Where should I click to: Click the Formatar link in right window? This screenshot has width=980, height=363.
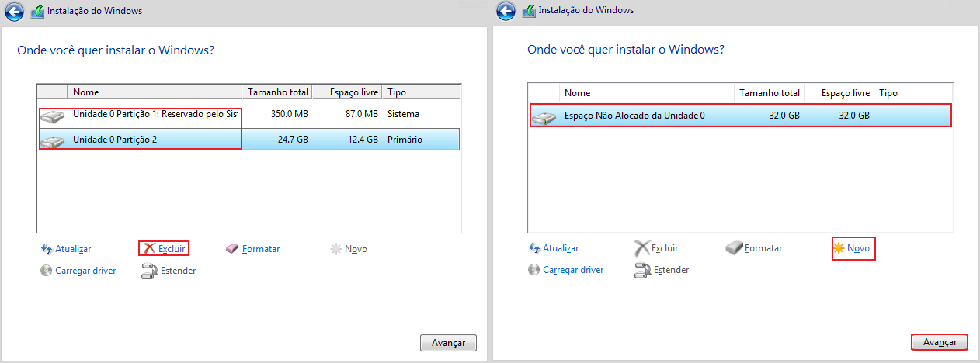[x=763, y=248]
